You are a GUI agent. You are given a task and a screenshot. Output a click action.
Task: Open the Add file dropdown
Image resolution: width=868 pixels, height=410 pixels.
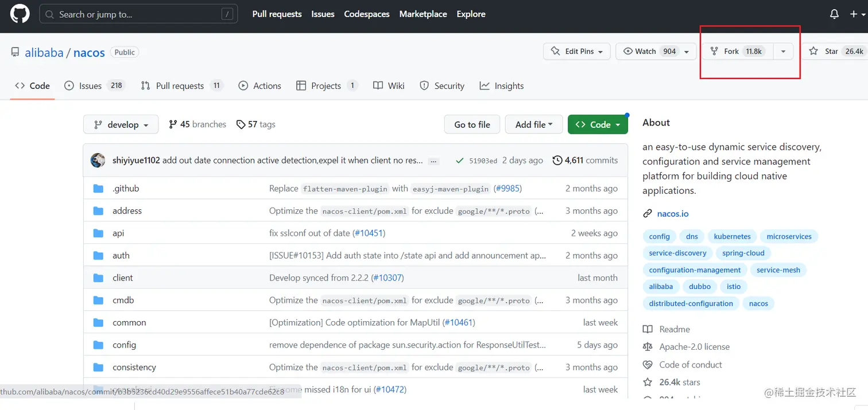[x=534, y=124]
